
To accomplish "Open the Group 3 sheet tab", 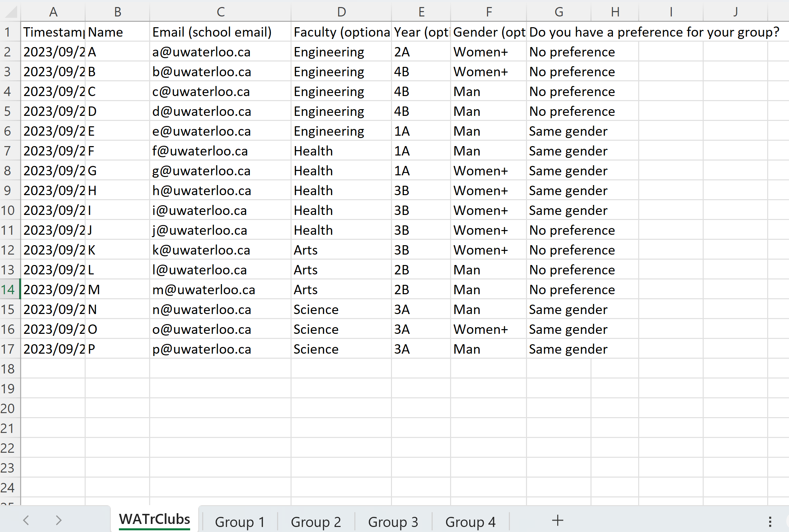I will pos(393,522).
